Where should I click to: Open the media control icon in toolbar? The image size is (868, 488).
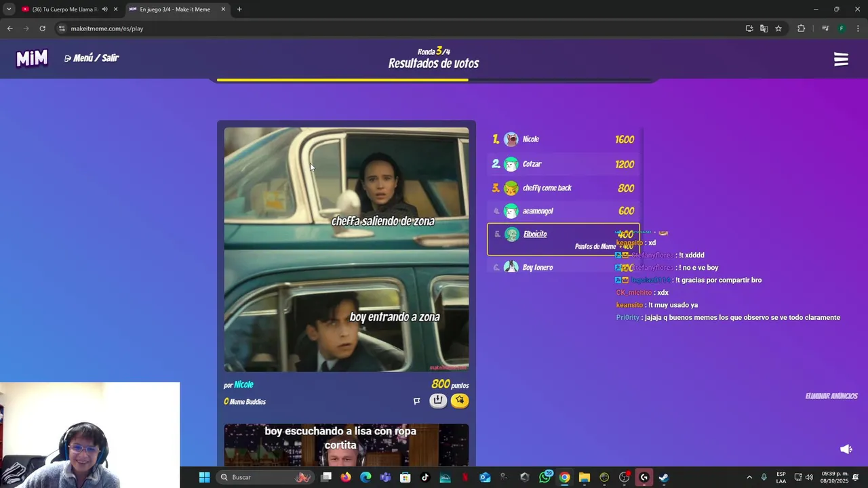(x=825, y=28)
